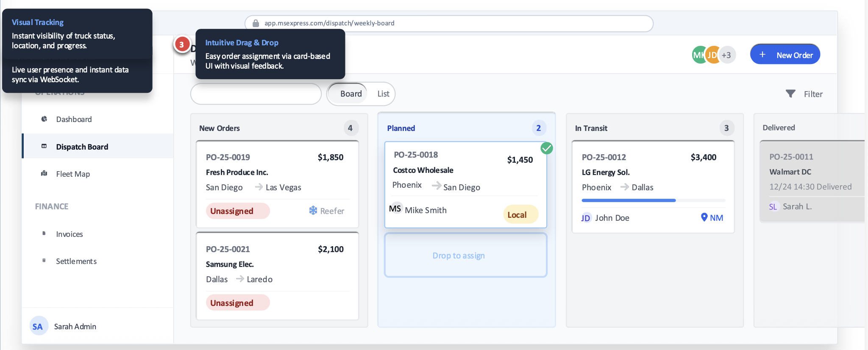This screenshot has width=868, height=350.
Task: Click the PO-25-0012 transit progress bar
Action: point(653,200)
